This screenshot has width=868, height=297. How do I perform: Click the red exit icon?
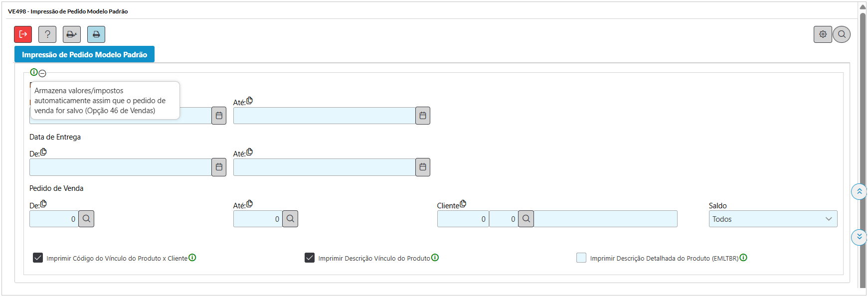click(x=23, y=34)
